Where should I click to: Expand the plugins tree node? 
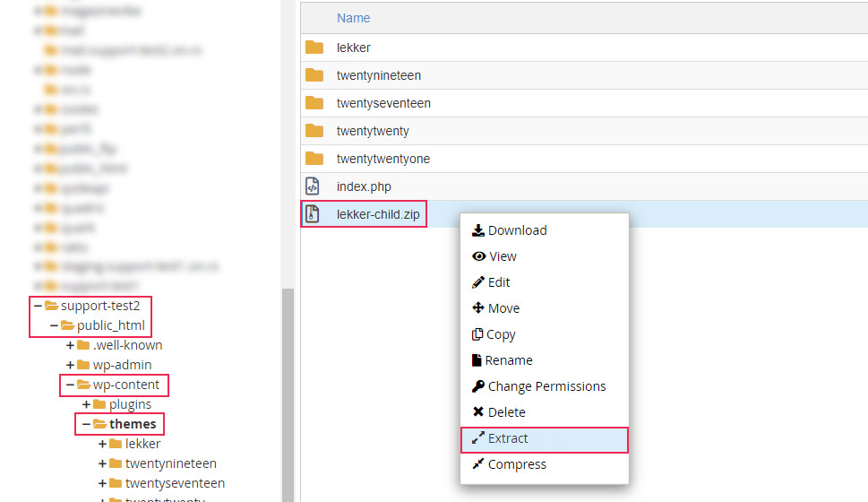tap(86, 404)
